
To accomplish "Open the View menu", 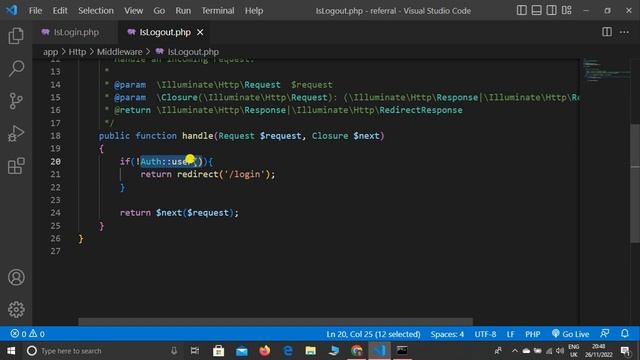I will click(133, 11).
